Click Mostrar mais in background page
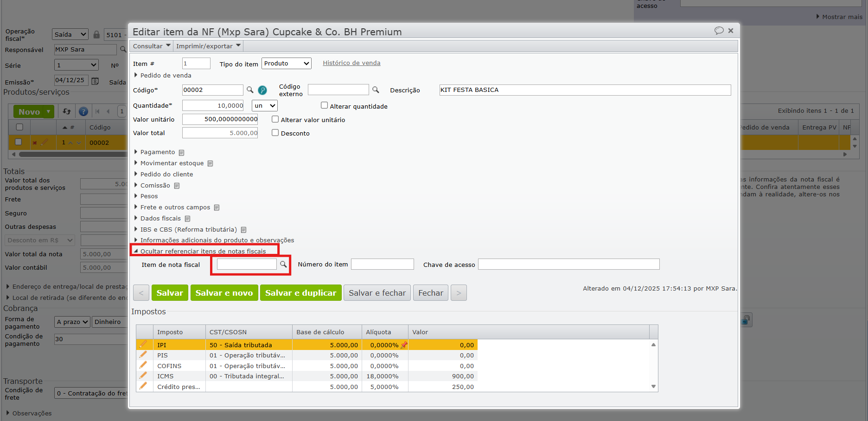 839,17
